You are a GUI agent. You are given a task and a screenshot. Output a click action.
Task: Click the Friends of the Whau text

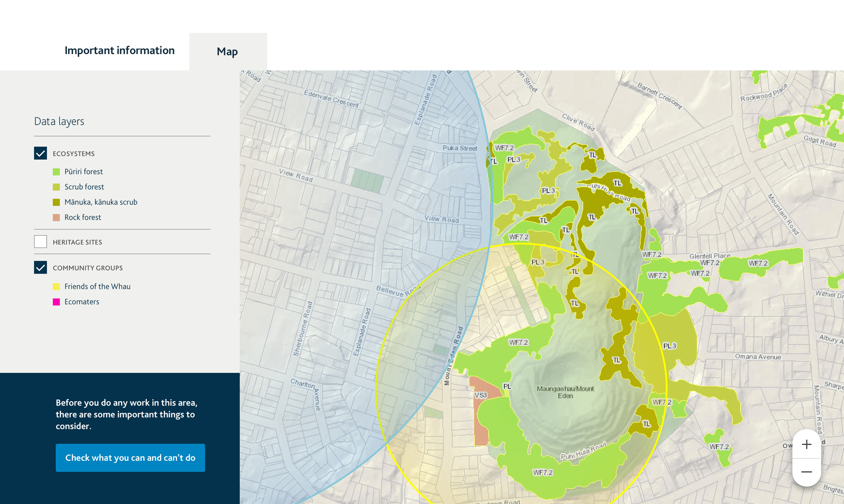(97, 287)
